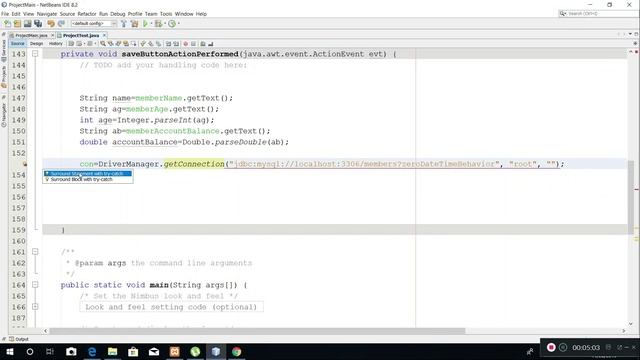This screenshot has width=640, height=360.
Task: Open the Refactor menu
Action: click(87, 14)
